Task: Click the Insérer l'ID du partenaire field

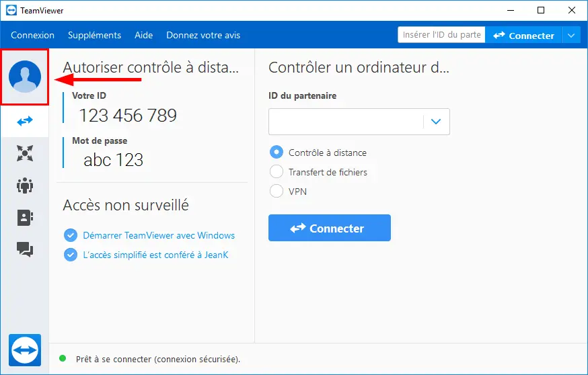Action: [x=441, y=35]
